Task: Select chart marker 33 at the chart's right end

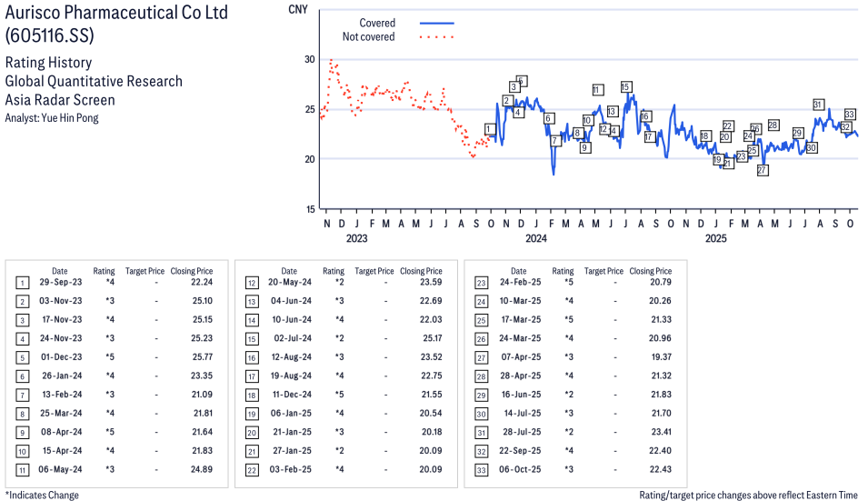Action: [850, 115]
